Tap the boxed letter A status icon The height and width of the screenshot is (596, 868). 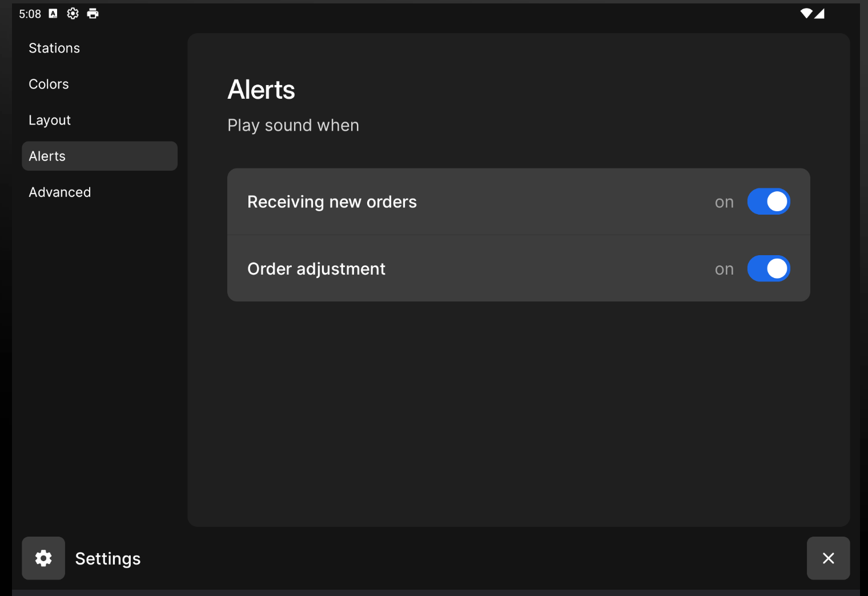pyautogui.click(x=53, y=14)
